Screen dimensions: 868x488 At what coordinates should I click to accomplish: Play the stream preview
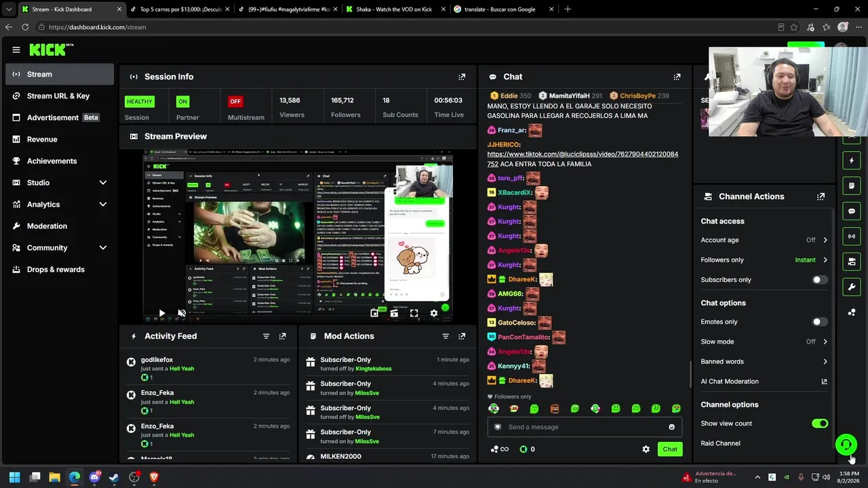(161, 313)
